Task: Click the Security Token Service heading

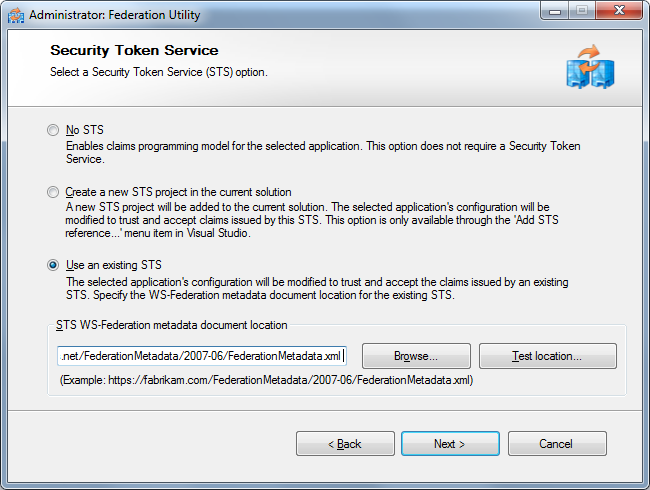Action: click(134, 51)
